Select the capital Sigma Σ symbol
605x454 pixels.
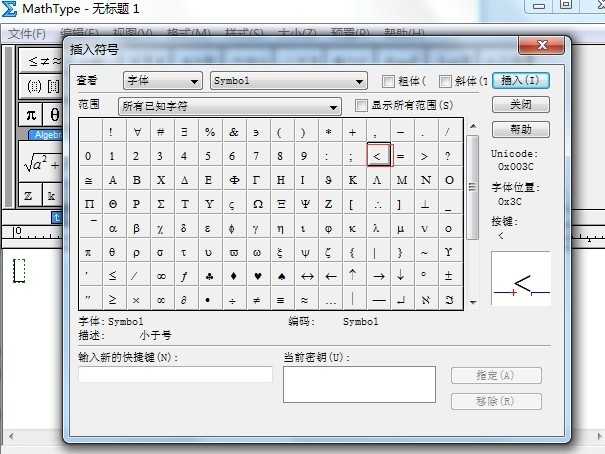click(161, 204)
